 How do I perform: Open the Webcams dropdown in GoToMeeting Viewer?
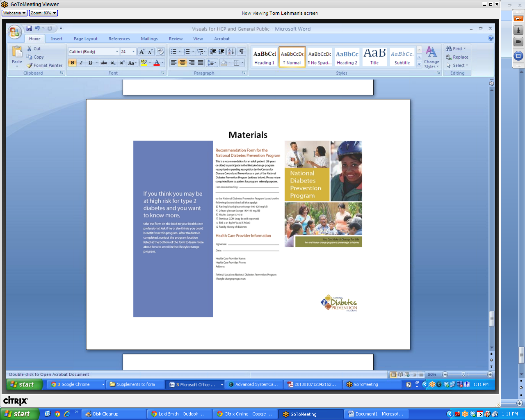(14, 13)
